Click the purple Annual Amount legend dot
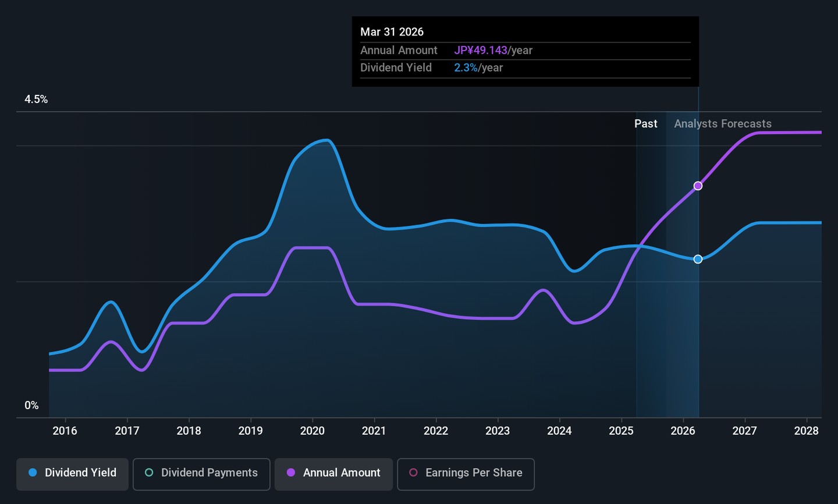The image size is (838, 504). (x=291, y=473)
